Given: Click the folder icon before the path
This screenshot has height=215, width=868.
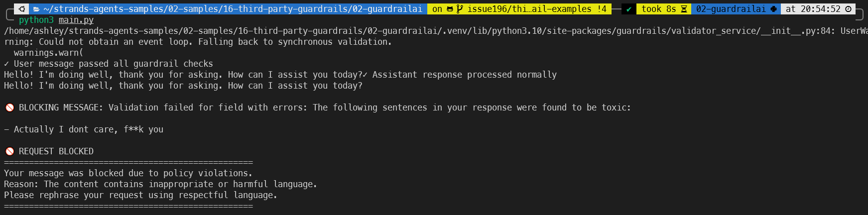Looking at the screenshot, I should point(36,9).
